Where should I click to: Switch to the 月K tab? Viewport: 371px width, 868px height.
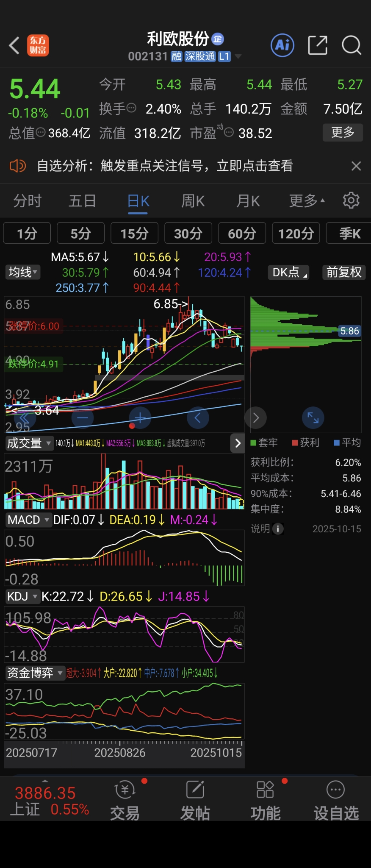point(248,200)
